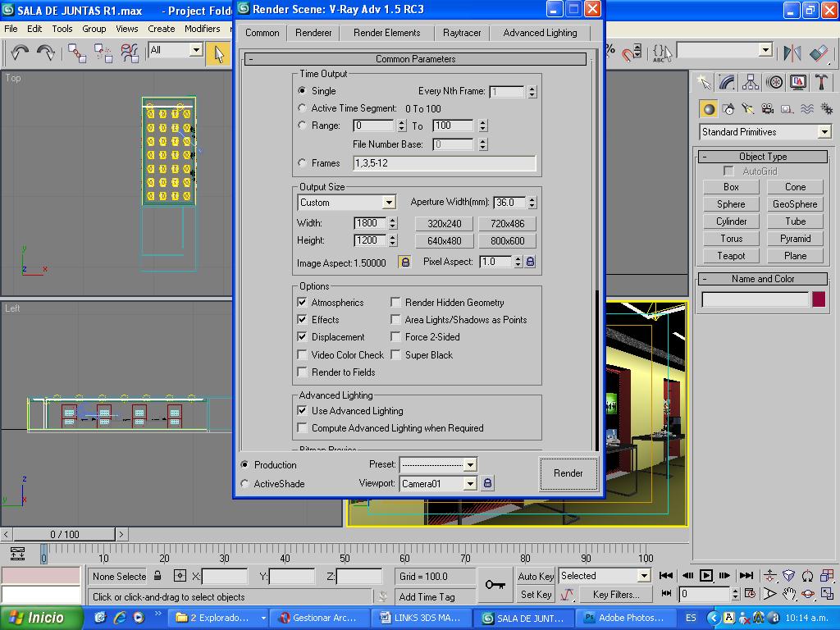Select the Frames radio option
Screen dimensions: 840x630
click(x=302, y=162)
